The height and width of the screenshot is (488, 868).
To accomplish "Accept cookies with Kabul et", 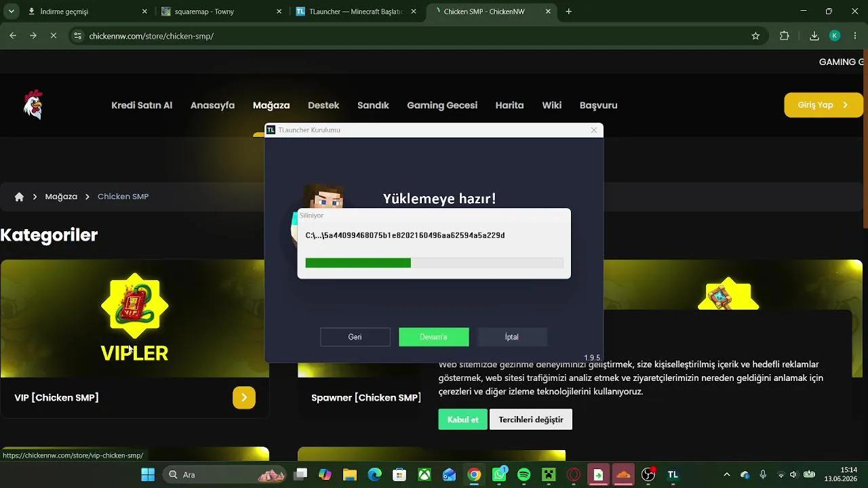I will coord(463,420).
